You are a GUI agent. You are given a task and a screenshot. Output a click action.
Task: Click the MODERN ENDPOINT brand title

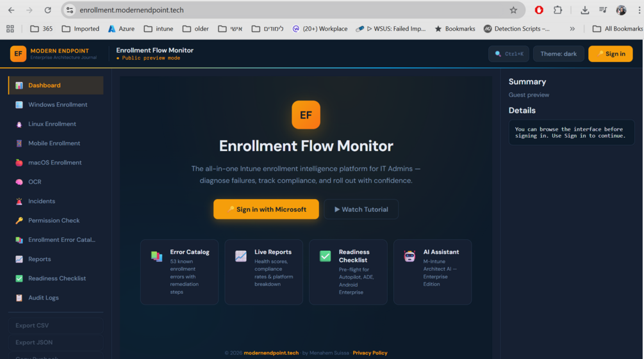[60, 51]
